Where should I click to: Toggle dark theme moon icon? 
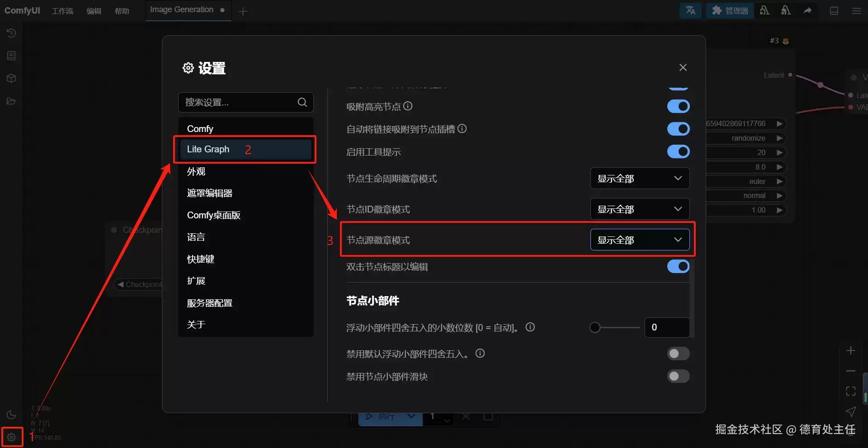(11, 415)
